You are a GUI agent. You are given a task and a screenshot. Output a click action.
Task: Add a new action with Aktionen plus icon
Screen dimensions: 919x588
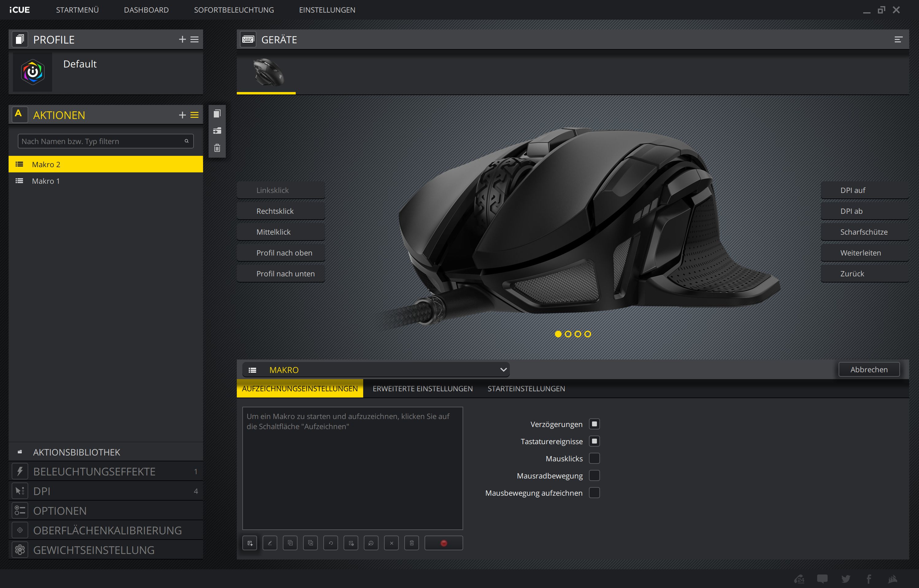click(x=182, y=115)
